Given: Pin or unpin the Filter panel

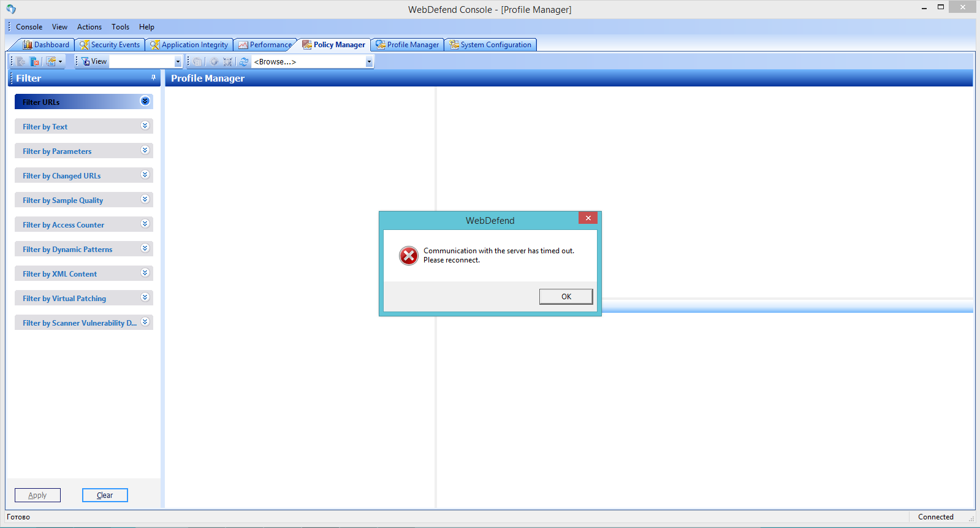Looking at the screenshot, I should point(153,78).
